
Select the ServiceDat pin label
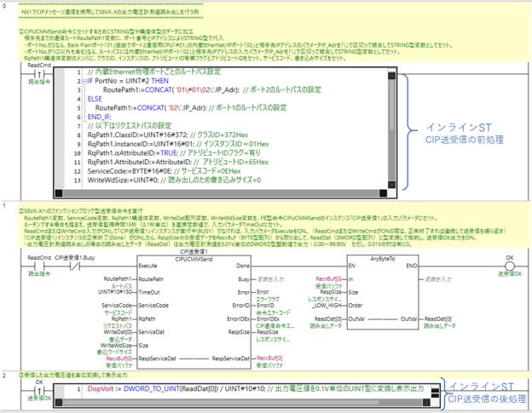pos(151,332)
